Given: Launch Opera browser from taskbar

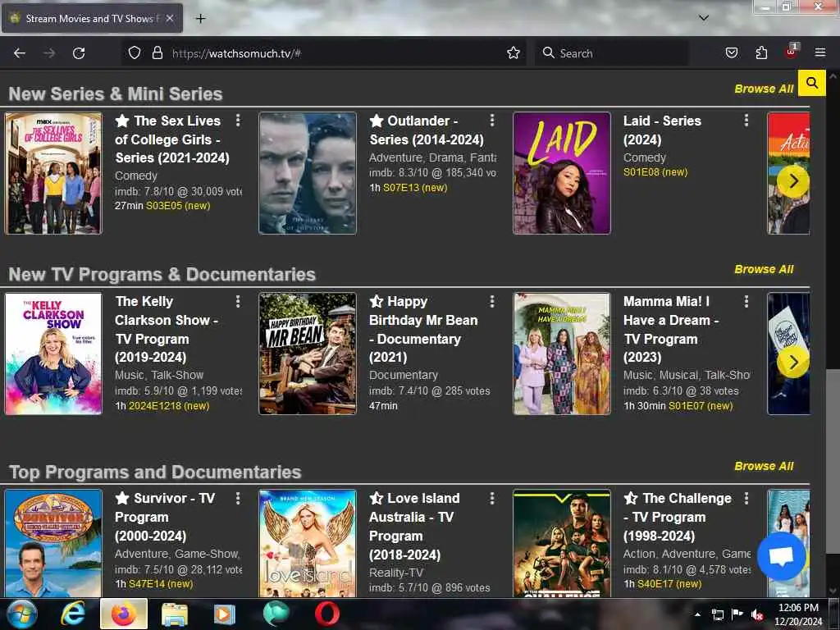Looking at the screenshot, I should [326, 614].
